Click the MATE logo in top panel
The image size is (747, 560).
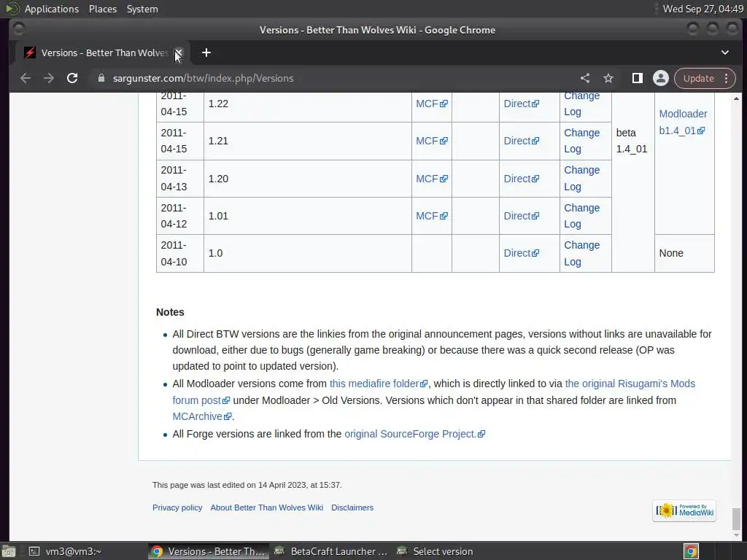point(12,9)
